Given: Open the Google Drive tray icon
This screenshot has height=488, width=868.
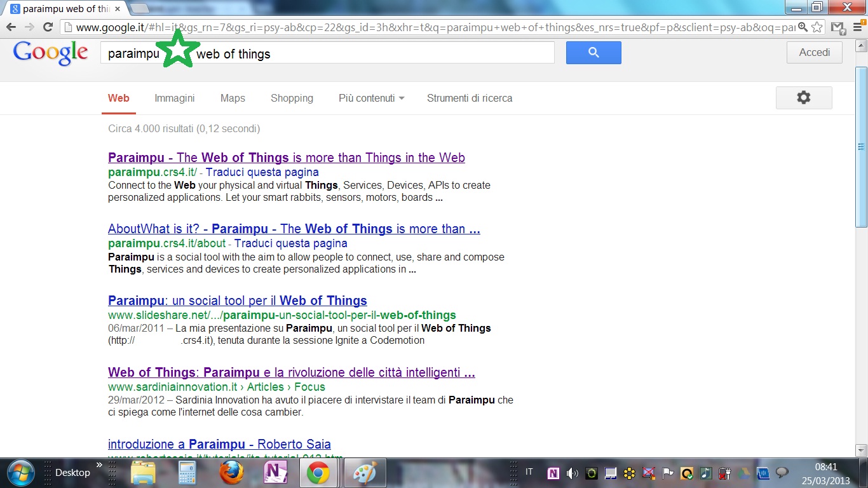Looking at the screenshot, I should pyautogui.click(x=743, y=473).
